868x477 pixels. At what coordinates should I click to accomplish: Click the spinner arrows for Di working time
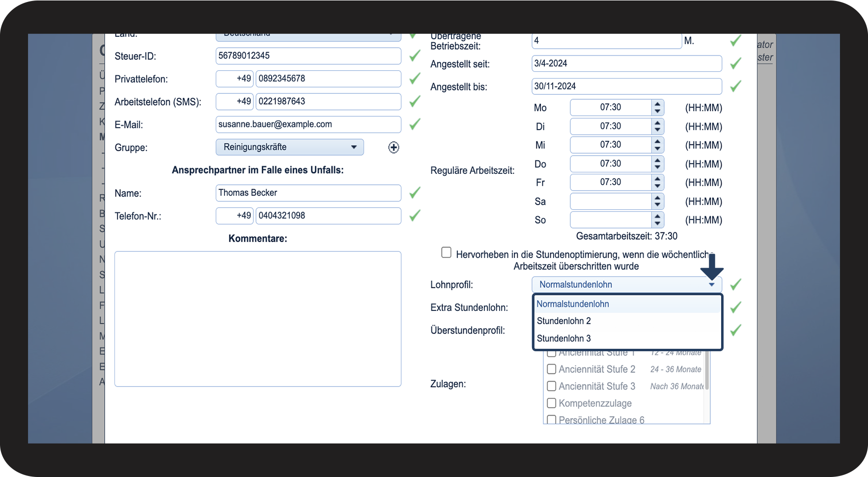657,126
